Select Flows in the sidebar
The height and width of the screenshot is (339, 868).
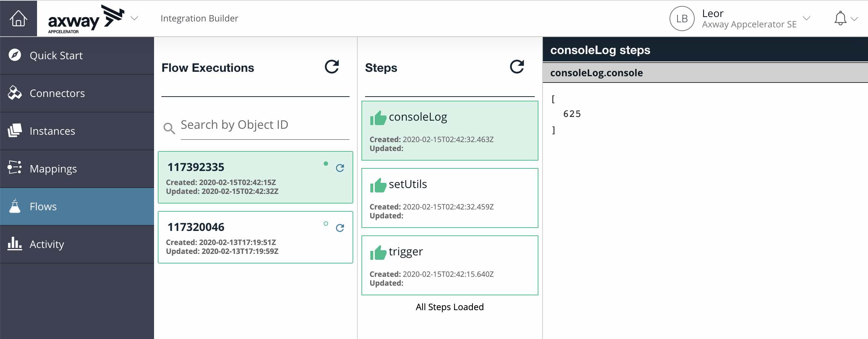click(77, 207)
